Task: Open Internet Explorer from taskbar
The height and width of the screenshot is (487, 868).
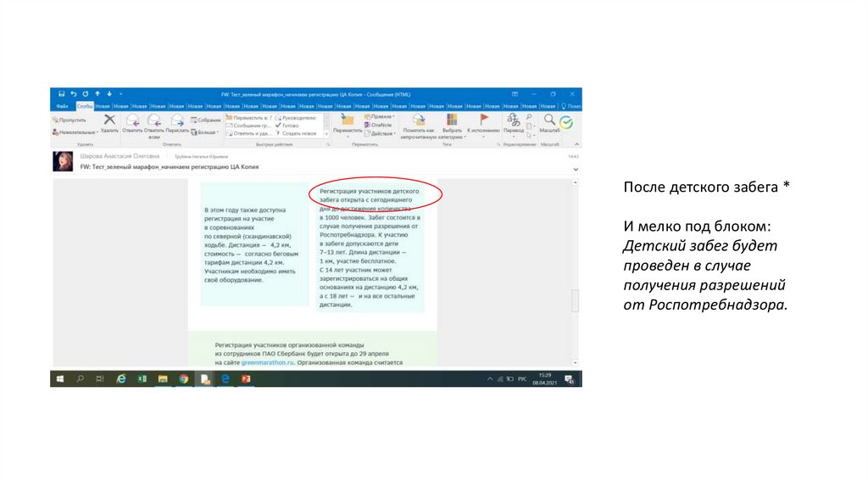Action: [x=120, y=379]
